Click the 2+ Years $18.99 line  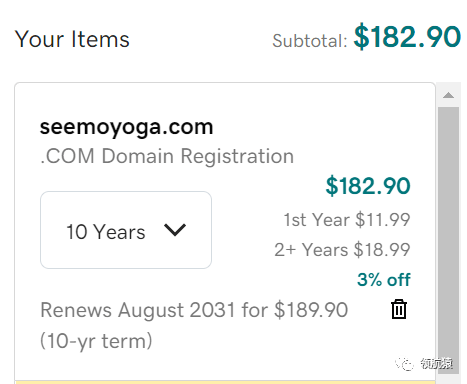point(342,250)
